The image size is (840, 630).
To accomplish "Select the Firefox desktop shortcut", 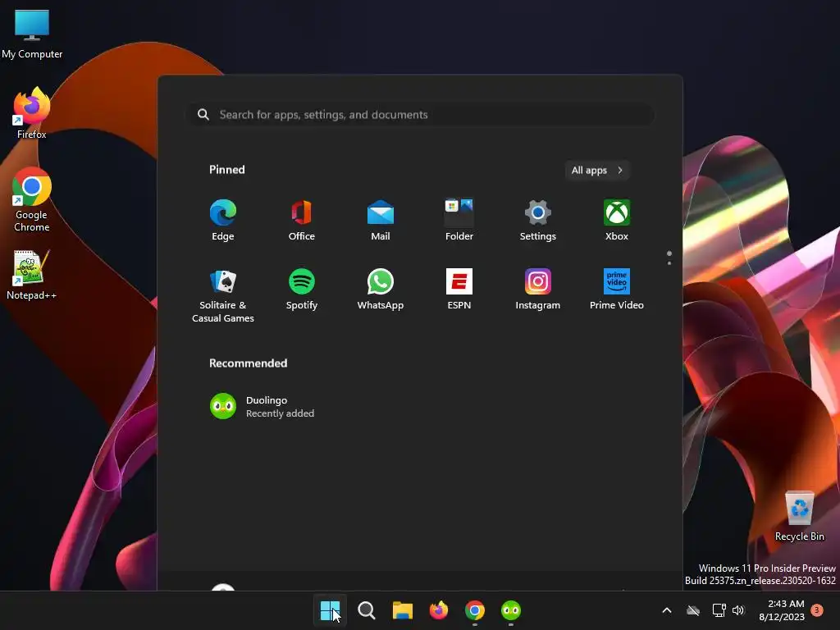I will click(32, 113).
